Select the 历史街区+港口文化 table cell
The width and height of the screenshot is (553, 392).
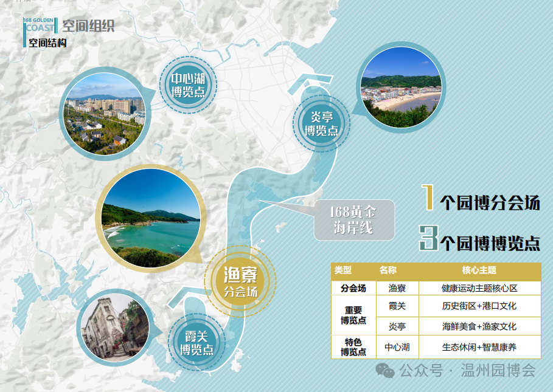click(479, 306)
